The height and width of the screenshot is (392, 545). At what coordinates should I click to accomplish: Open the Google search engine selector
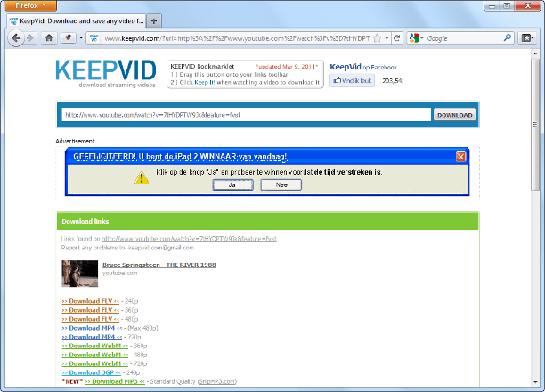pos(416,38)
